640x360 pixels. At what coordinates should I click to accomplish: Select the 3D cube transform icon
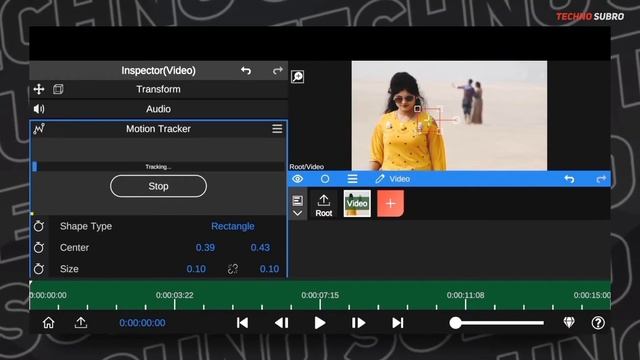pos(58,89)
